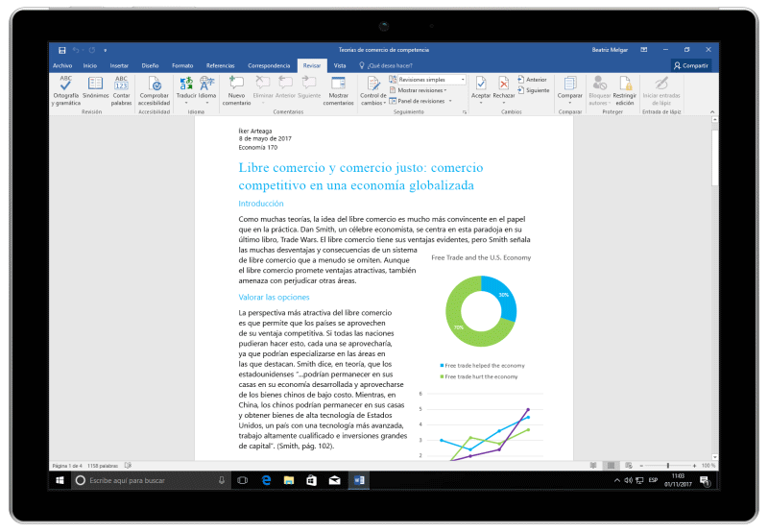Switch to the Correspondencia tab
This screenshot has width=768, height=532.
click(x=269, y=65)
